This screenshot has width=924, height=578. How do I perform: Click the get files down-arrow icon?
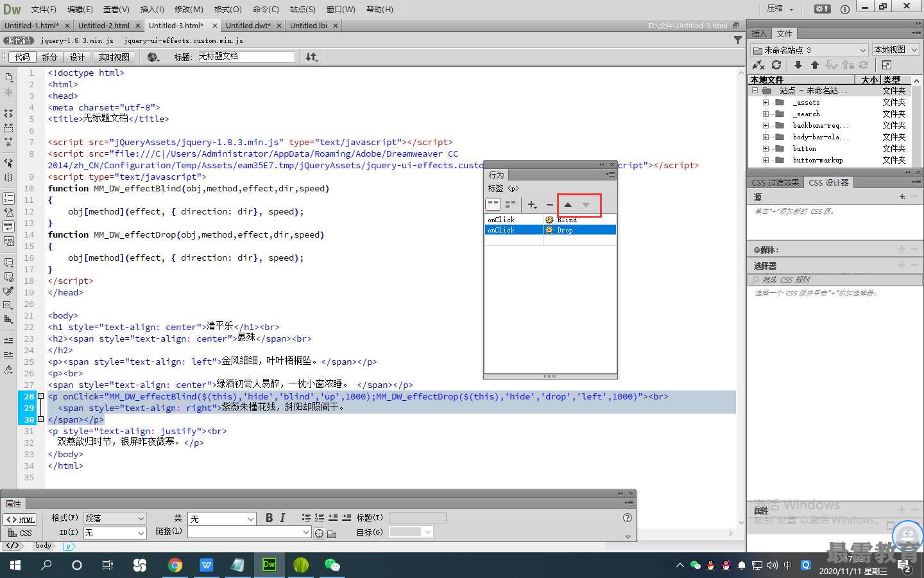pyautogui.click(x=798, y=65)
